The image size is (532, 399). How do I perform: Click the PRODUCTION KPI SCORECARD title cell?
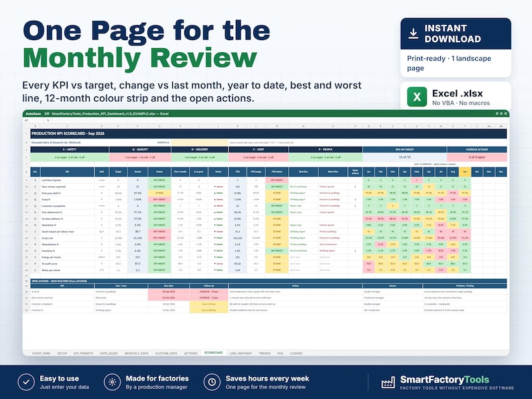pyautogui.click(x=269, y=134)
